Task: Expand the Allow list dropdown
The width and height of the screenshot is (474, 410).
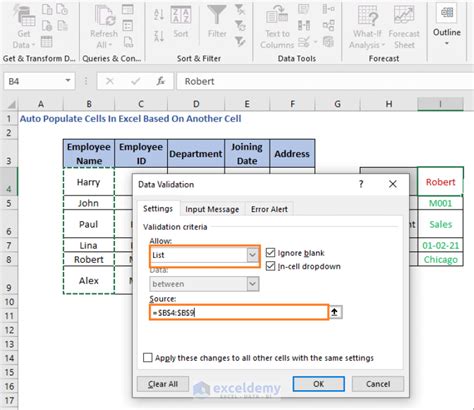Action: (x=252, y=255)
